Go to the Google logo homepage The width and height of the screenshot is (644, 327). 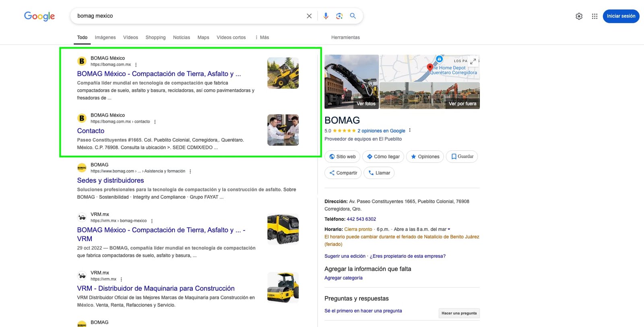(39, 16)
